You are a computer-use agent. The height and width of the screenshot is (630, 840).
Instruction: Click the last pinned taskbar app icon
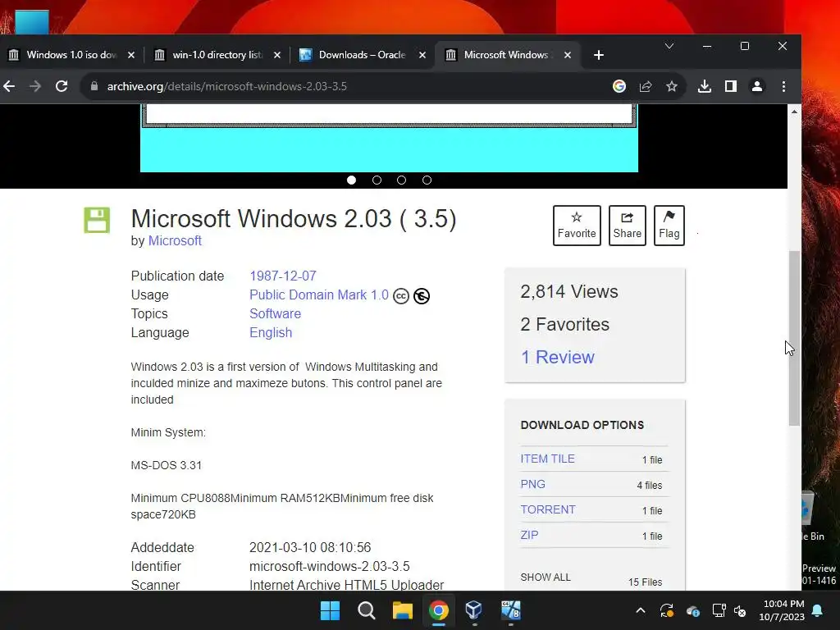pyautogui.click(x=510, y=610)
